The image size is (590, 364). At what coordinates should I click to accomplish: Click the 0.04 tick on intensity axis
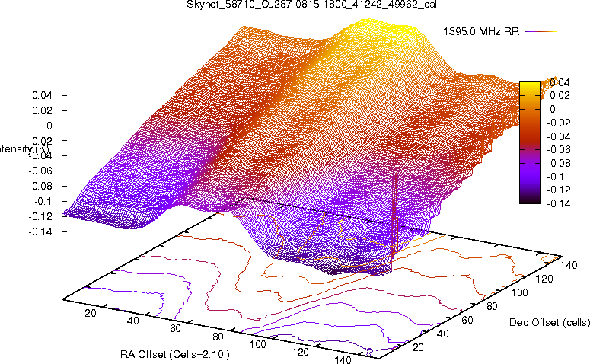click(42, 96)
